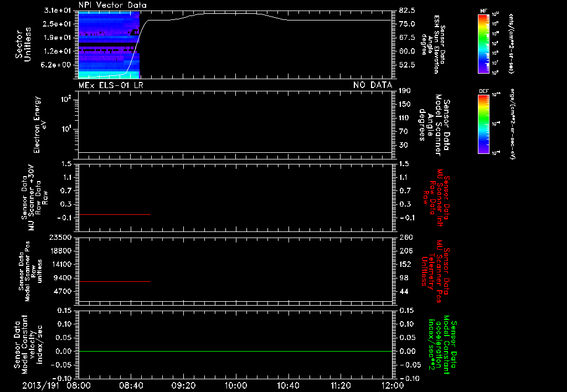Click the '52.5' sun elevation tick
Image resolution: width=567 pixels, height=392 pixels.
[407, 65]
